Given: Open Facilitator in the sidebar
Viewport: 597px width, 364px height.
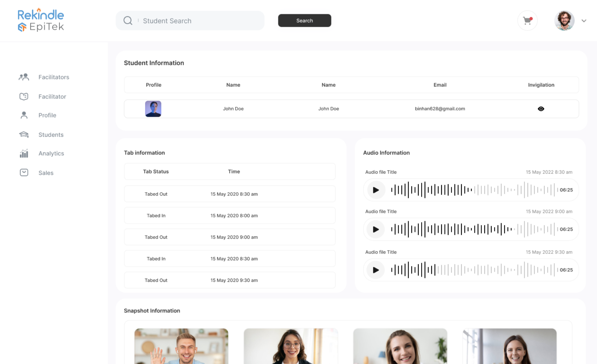Looking at the screenshot, I should (52, 96).
